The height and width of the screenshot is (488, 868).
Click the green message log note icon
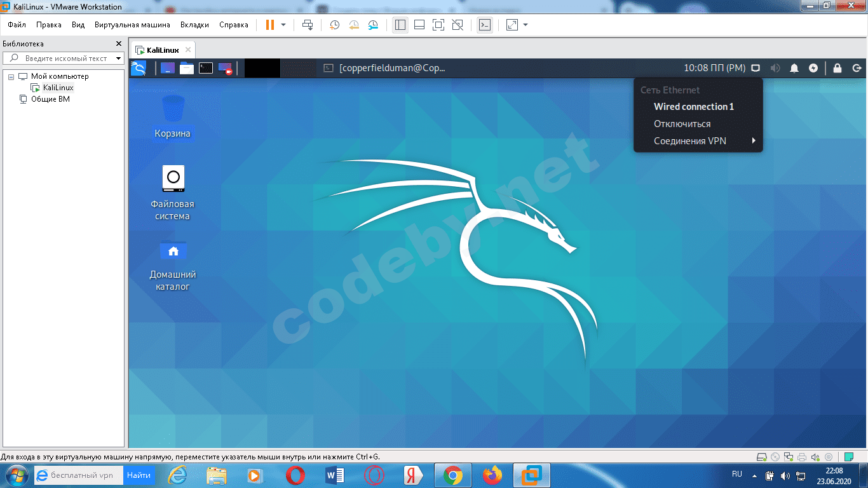[848, 457]
